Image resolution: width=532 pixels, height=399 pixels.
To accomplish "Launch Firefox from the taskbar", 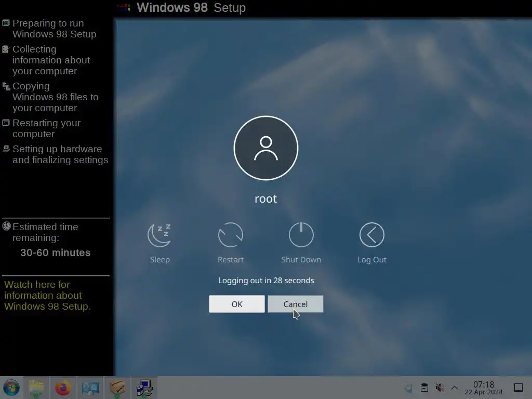I will click(63, 388).
